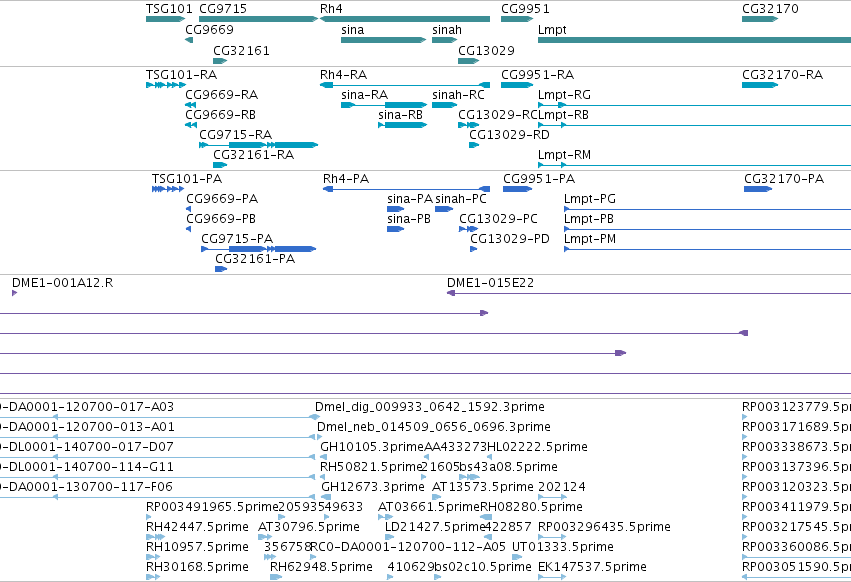Select the CG9951 gene label

[x=525, y=9]
